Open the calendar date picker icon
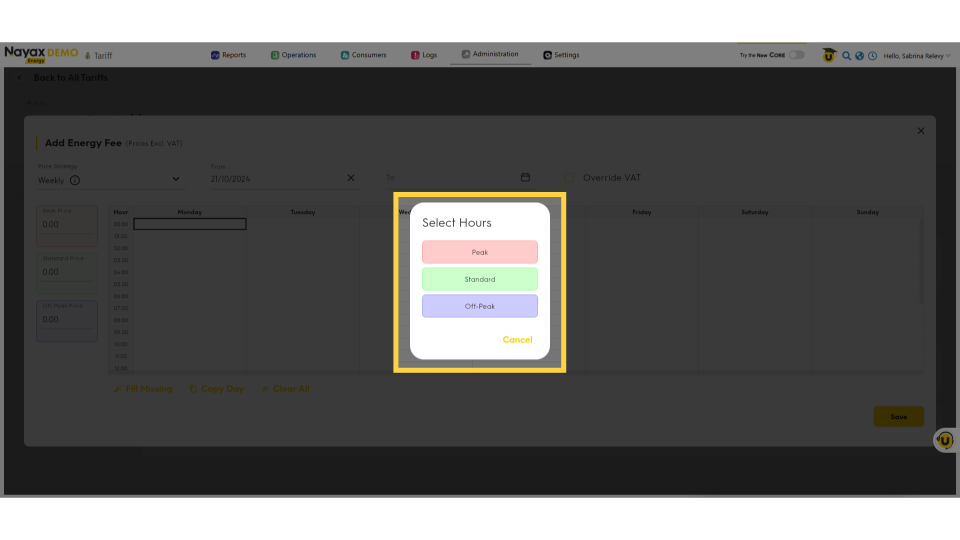The height and width of the screenshot is (540, 960). pos(525,178)
